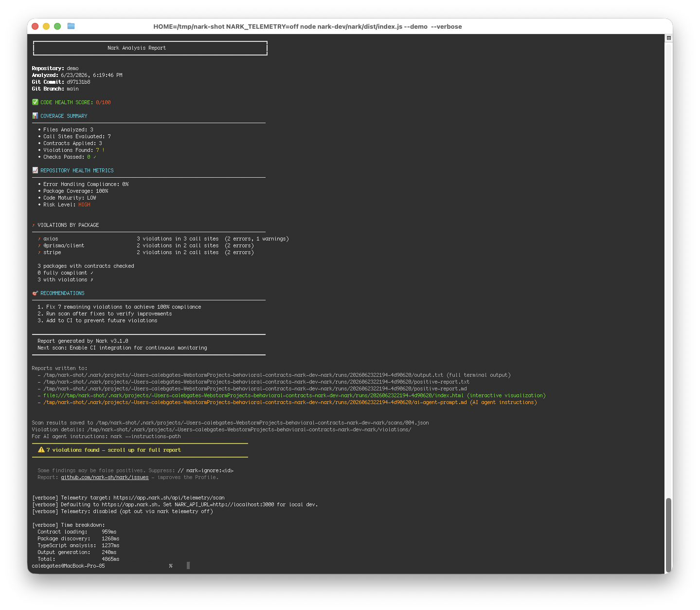Click the 'Git Commit: d97131b8' line

pos(61,82)
